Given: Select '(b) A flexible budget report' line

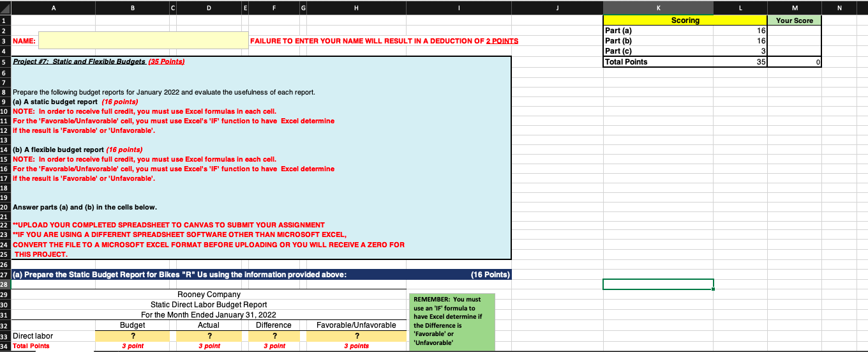Looking at the screenshot, I should click(77, 149).
